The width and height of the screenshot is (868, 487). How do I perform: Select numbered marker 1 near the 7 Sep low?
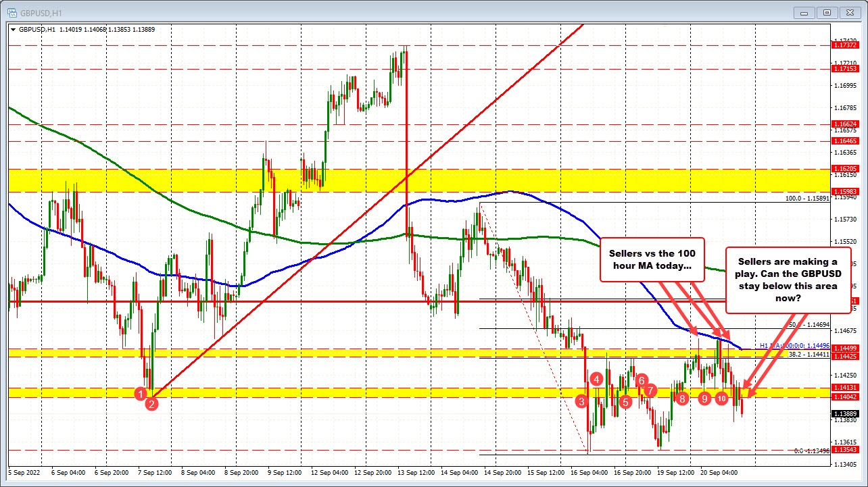click(141, 394)
